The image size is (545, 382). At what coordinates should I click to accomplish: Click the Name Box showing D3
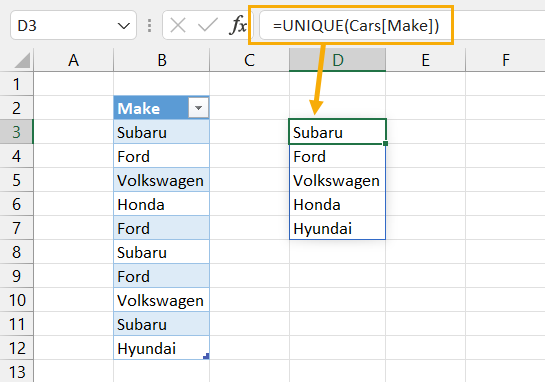[x=73, y=25]
